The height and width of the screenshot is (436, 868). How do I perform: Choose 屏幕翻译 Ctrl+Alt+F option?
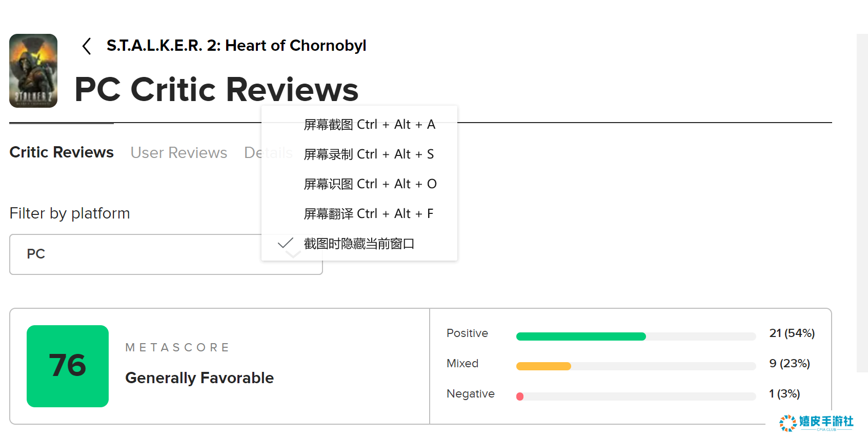368,214
